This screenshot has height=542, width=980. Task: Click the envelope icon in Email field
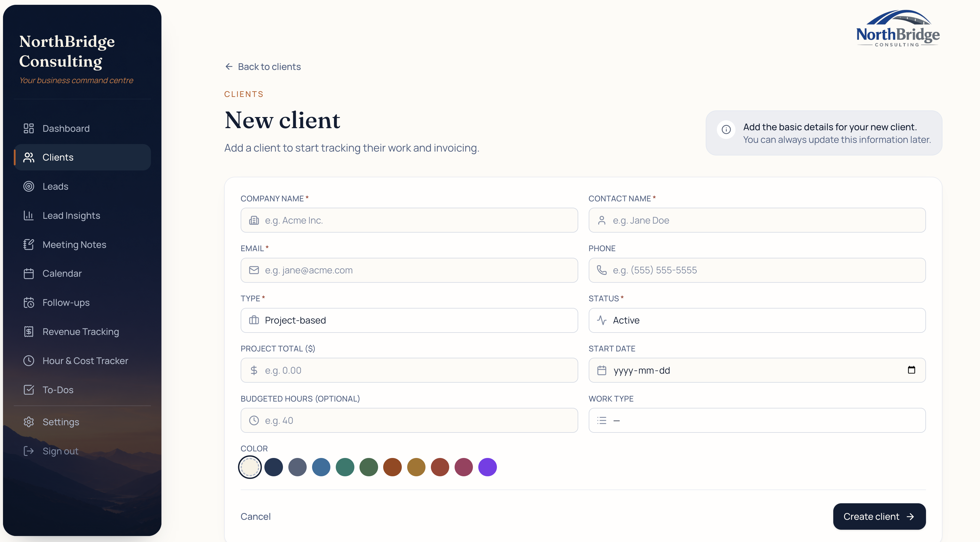pos(254,270)
